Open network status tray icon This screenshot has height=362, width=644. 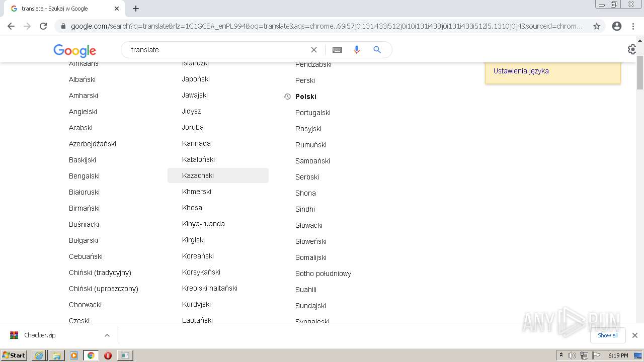[584, 355]
